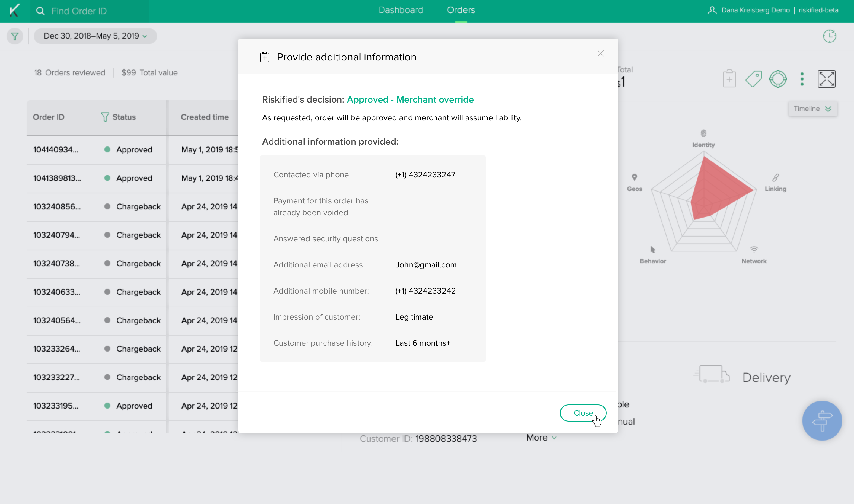Viewport: 854px width, 504px height.
Task: Click the expand fullscreen icon
Action: tap(826, 79)
